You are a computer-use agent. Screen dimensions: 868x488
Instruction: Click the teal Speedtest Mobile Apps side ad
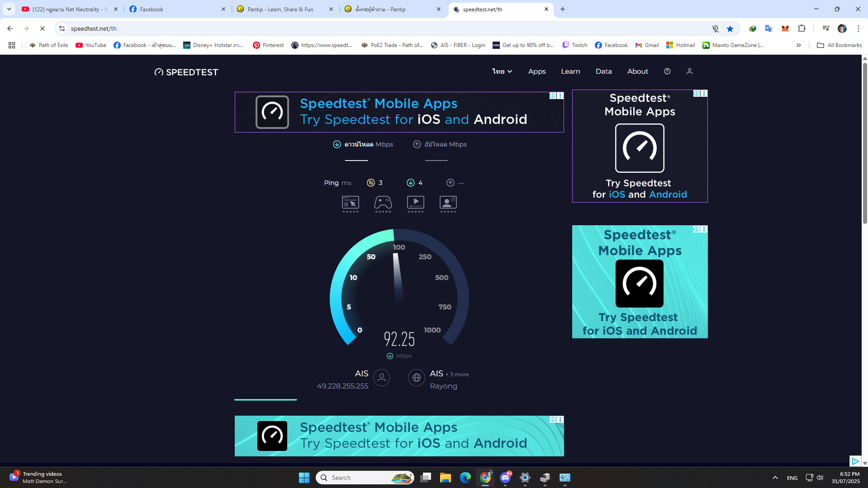point(640,282)
